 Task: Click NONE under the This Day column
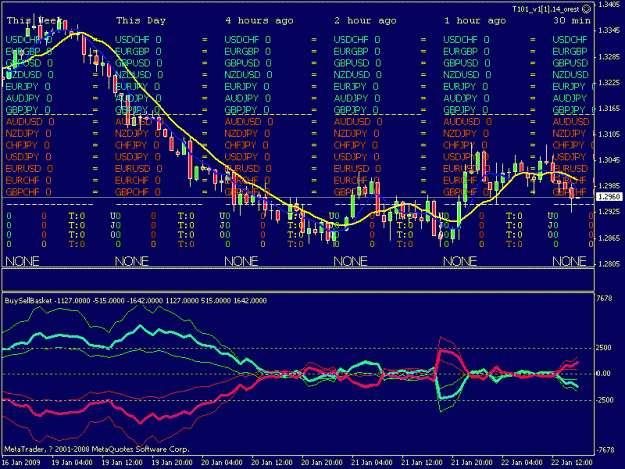tap(132, 261)
